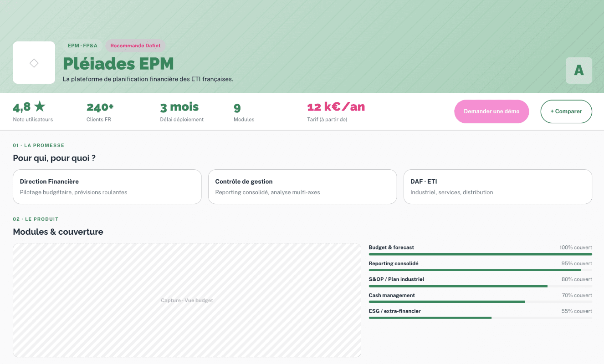Screen dimensions: 604x364
Task: Click the Note utilisateurs label
Action: click(33, 120)
